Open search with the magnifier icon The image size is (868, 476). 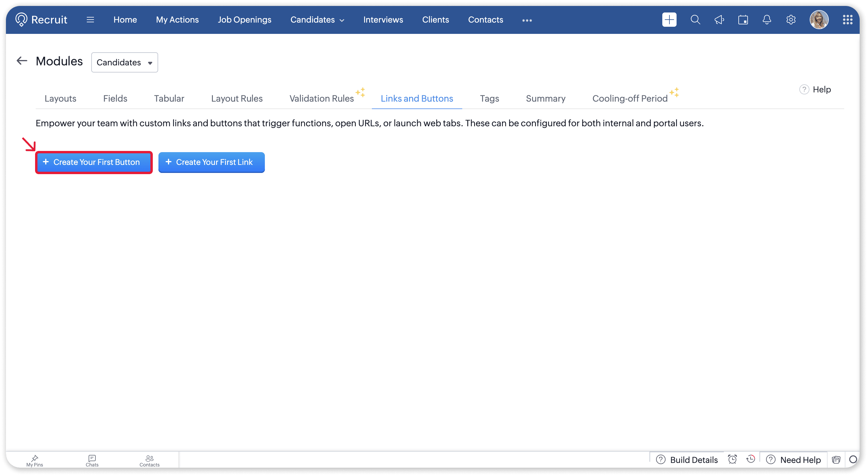click(x=695, y=20)
